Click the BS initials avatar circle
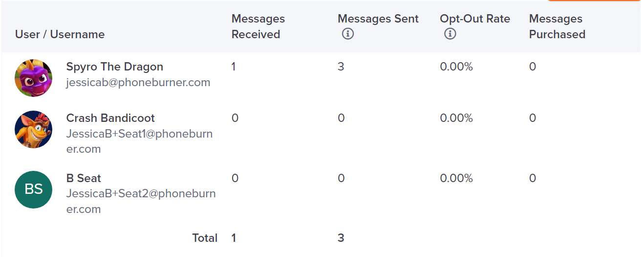Image resolution: width=644 pixels, height=257 pixels. pyautogui.click(x=34, y=189)
